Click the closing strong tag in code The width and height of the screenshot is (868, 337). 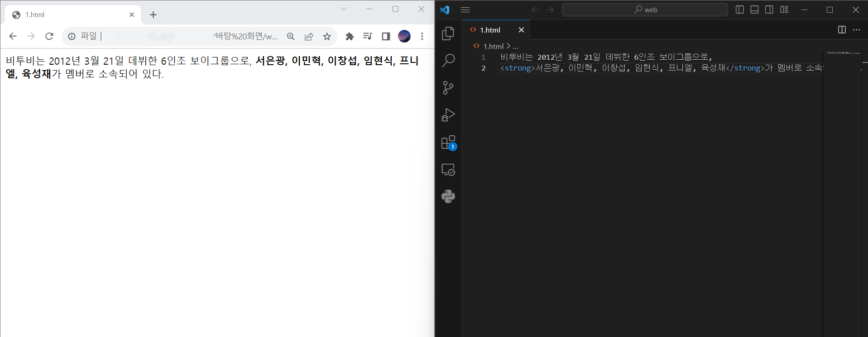point(745,68)
